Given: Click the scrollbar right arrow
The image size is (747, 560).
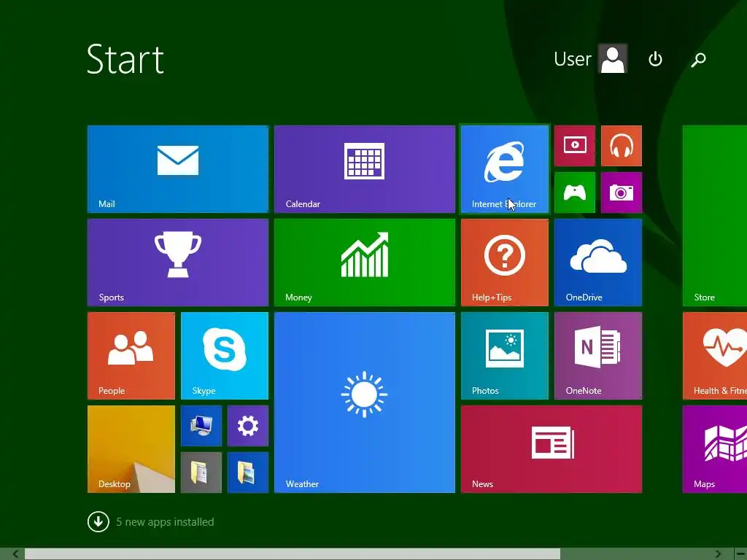Looking at the screenshot, I should click(x=718, y=554).
